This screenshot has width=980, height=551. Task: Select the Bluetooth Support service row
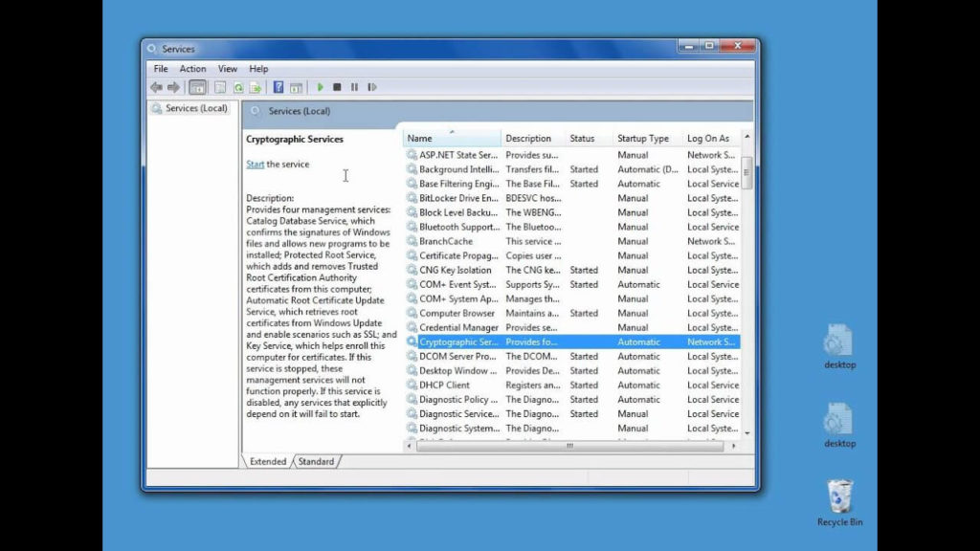[x=572, y=227]
